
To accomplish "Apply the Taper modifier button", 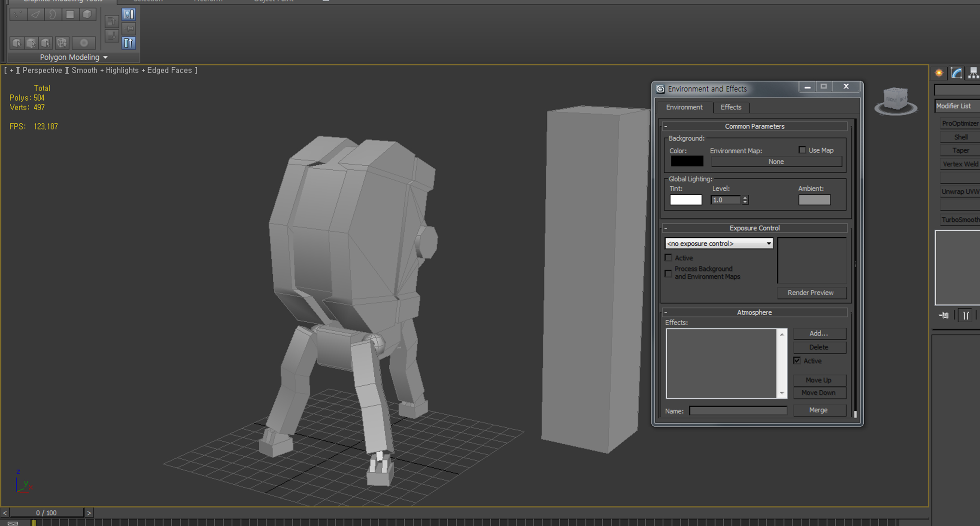I will (x=960, y=150).
